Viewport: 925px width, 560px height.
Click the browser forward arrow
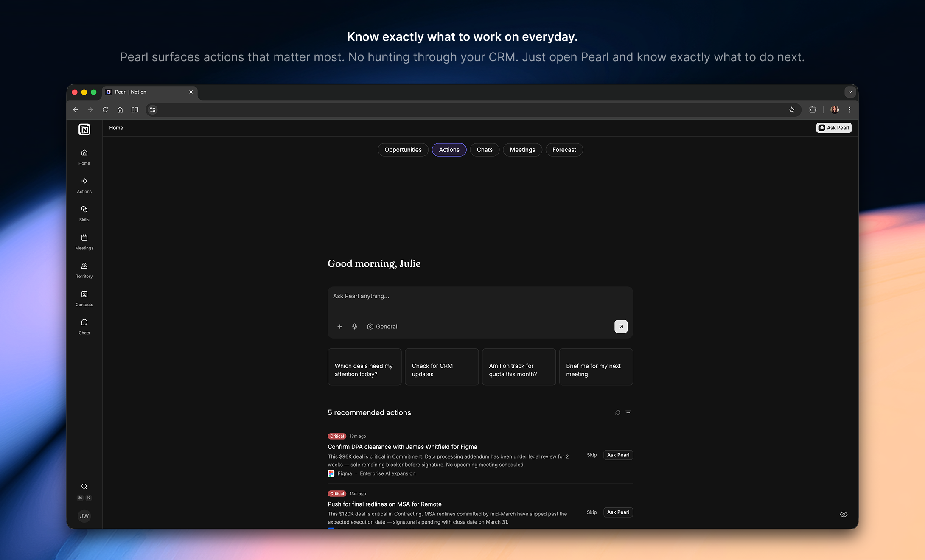pos(90,110)
